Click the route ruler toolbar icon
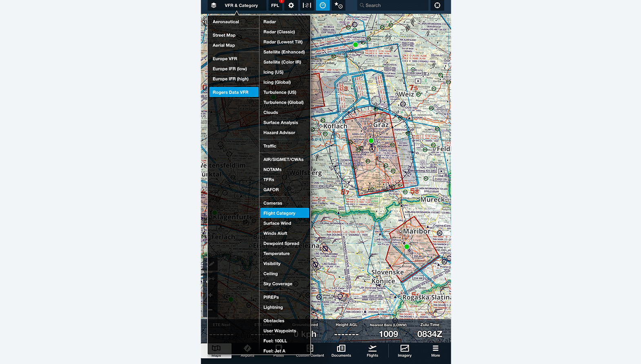641x364 pixels. [x=307, y=5]
